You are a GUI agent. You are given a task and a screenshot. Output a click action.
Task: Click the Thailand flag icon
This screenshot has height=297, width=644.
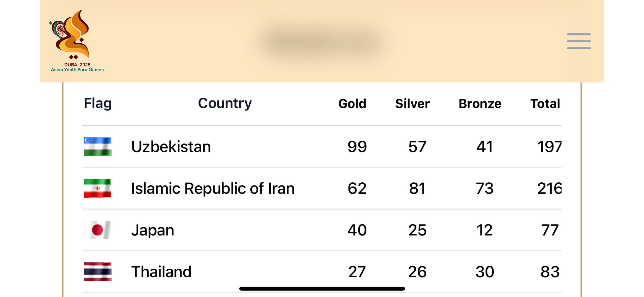97,272
